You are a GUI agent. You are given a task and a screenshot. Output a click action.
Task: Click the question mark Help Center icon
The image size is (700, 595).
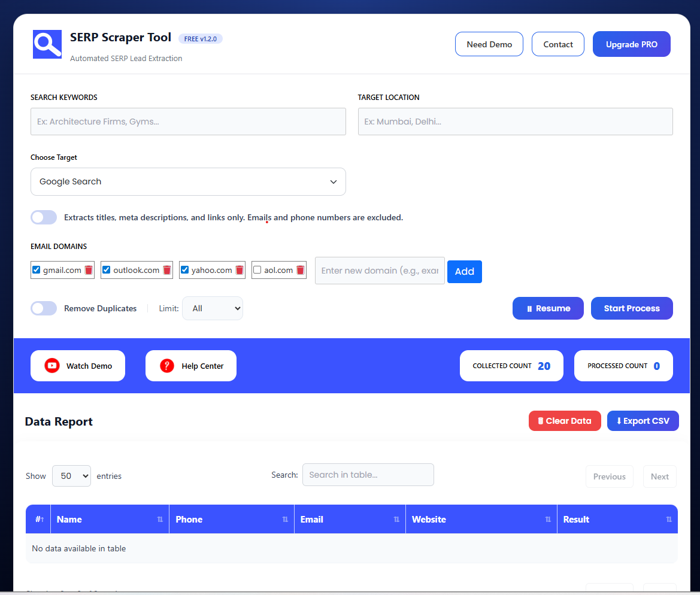point(166,365)
